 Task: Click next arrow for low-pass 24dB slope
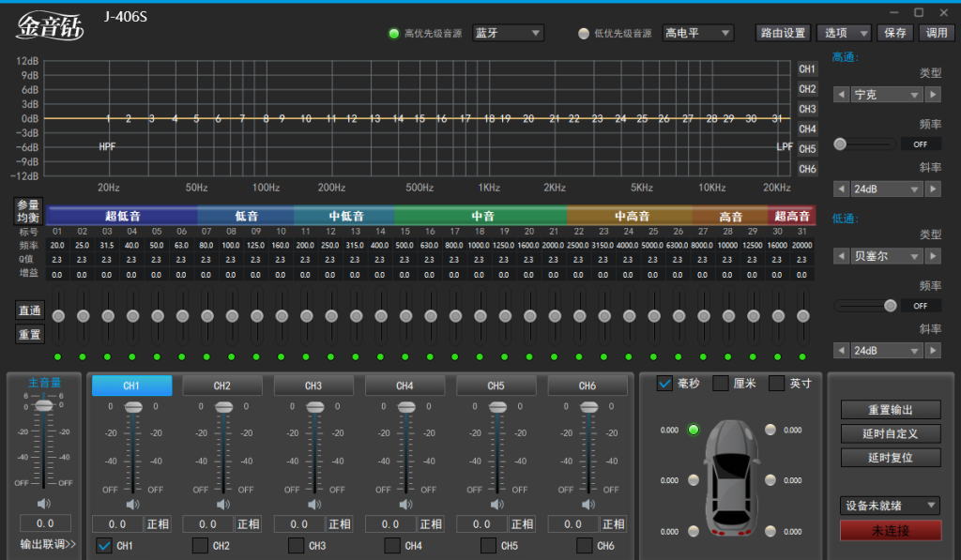coord(934,351)
